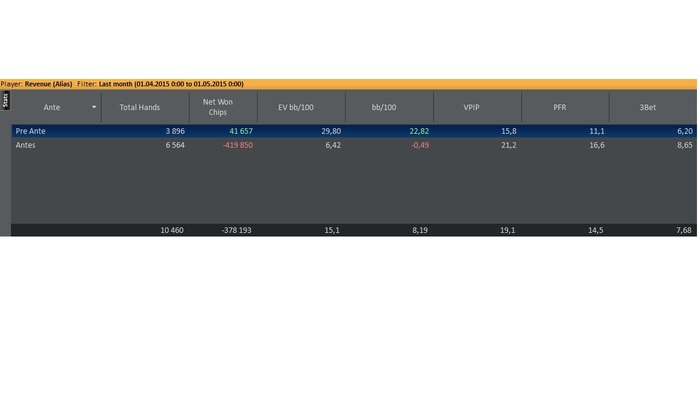Select the Pre Ante row
Image resolution: width=700 pixels, height=394 pixels.
[x=354, y=131]
